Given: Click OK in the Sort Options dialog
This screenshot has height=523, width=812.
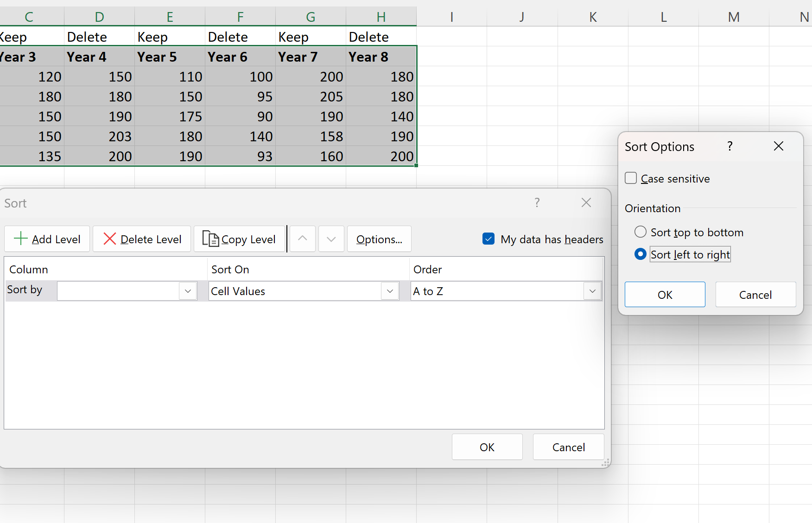Looking at the screenshot, I should pyautogui.click(x=665, y=294).
